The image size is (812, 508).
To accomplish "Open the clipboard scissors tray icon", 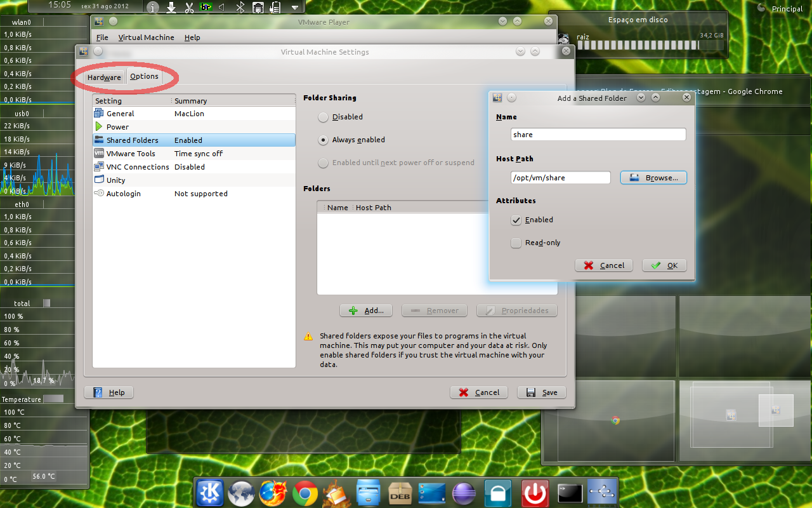I will pos(189,8).
